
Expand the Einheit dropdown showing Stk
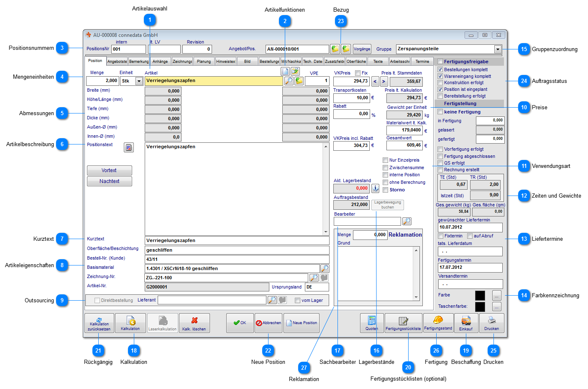pyautogui.click(x=139, y=81)
